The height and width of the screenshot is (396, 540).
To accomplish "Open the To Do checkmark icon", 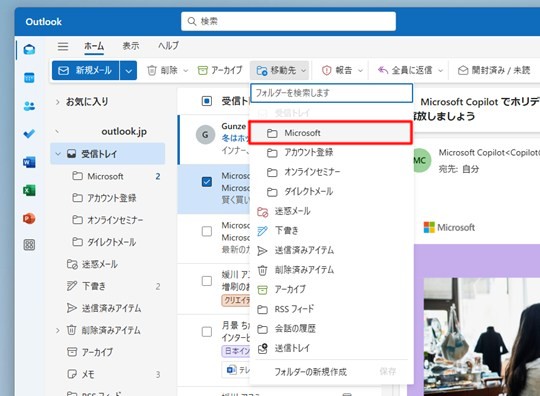I will click(29, 134).
